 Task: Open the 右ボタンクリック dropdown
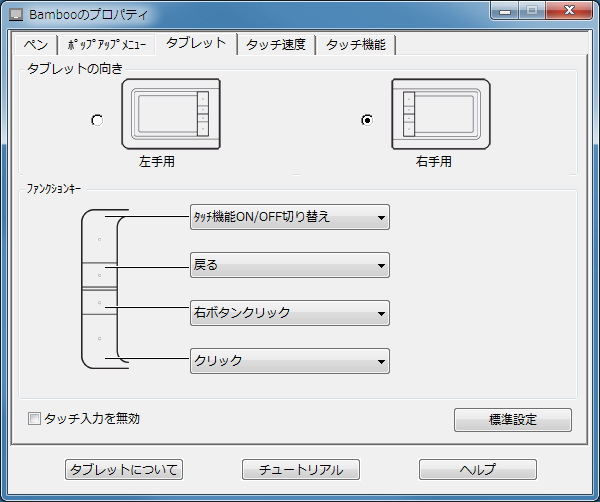tap(290, 313)
